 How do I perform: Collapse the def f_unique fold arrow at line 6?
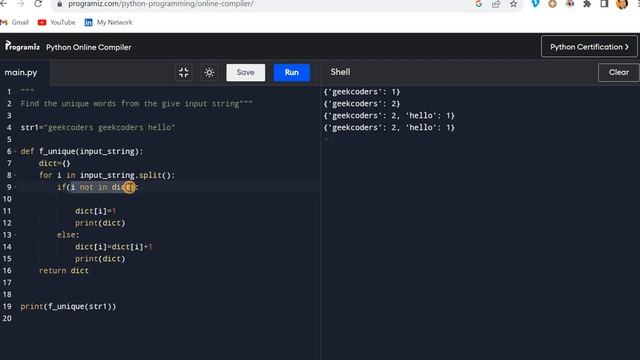pos(16,151)
